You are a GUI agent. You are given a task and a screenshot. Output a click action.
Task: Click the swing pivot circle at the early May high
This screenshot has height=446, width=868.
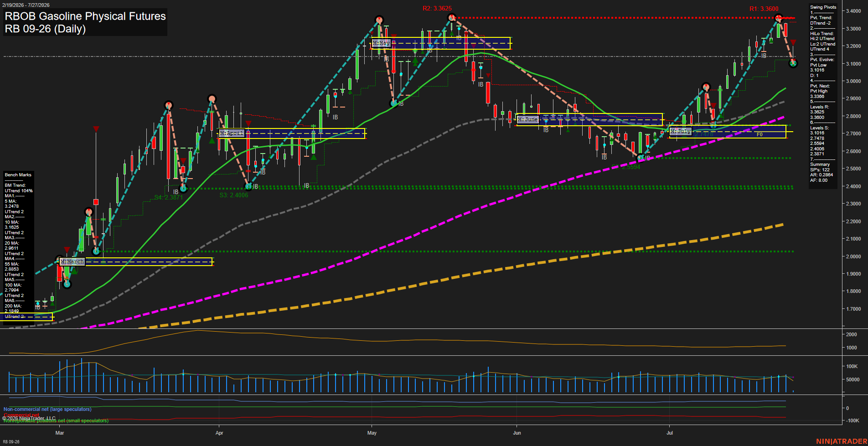[379, 20]
